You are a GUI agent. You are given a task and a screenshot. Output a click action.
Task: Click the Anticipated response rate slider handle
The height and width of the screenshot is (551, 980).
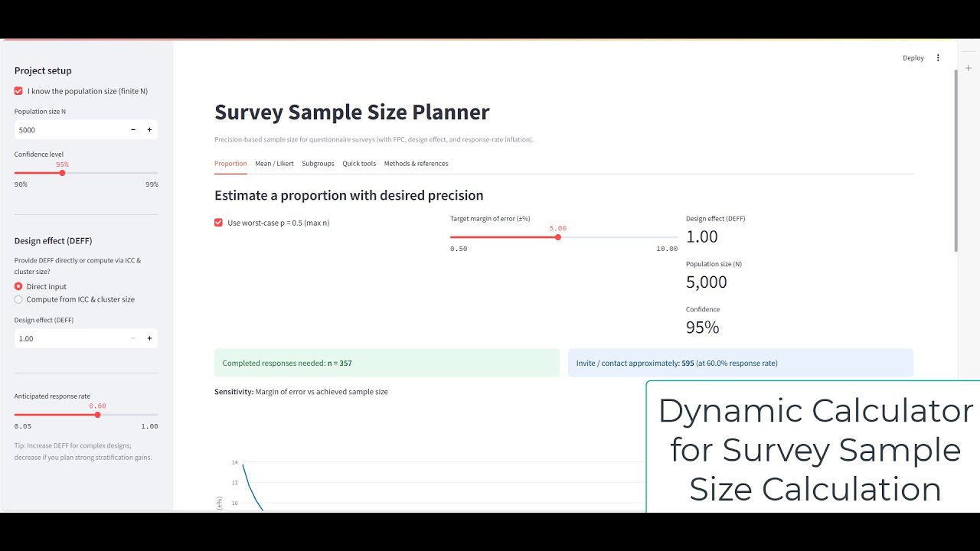click(97, 415)
